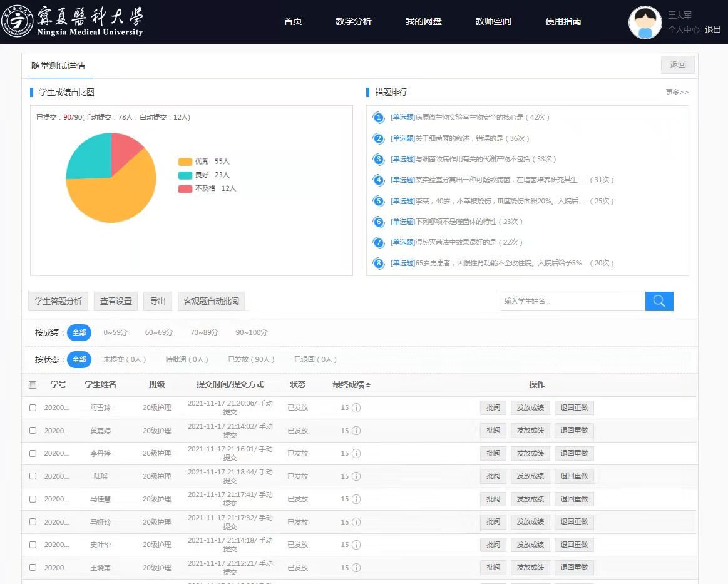Expand 更多>> in wrong-question ranking
Viewport: 728px width, 584px height.
[677, 92]
